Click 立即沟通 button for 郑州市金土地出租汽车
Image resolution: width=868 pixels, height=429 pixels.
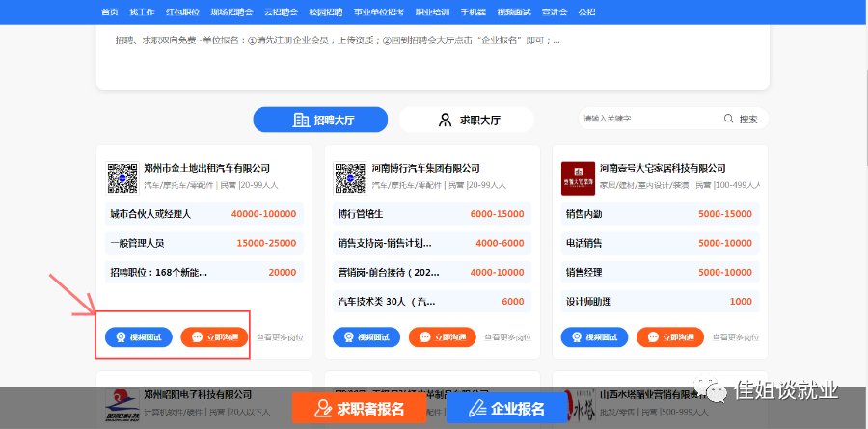(215, 337)
